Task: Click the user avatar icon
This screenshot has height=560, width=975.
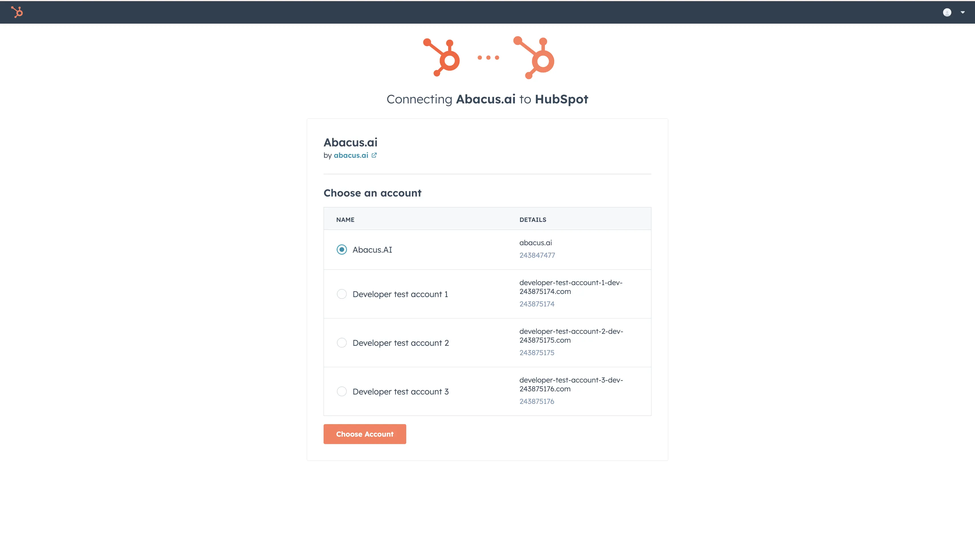Action: click(x=947, y=12)
